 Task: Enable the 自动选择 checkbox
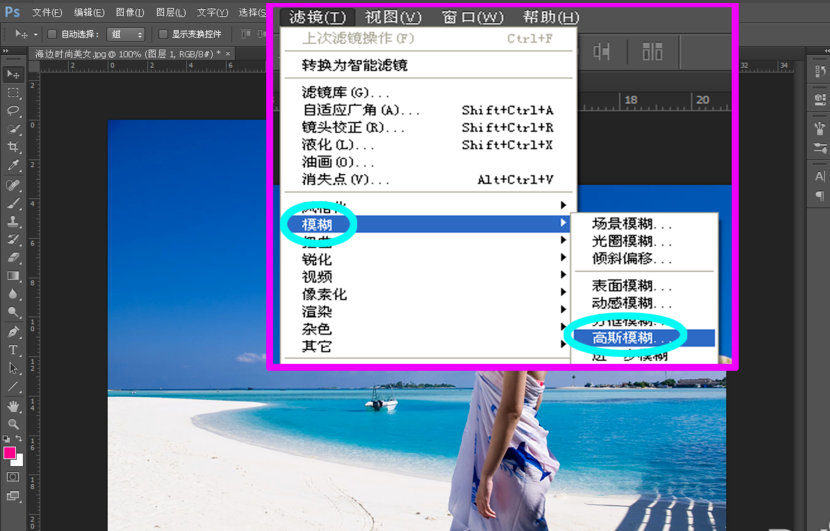tap(52, 34)
